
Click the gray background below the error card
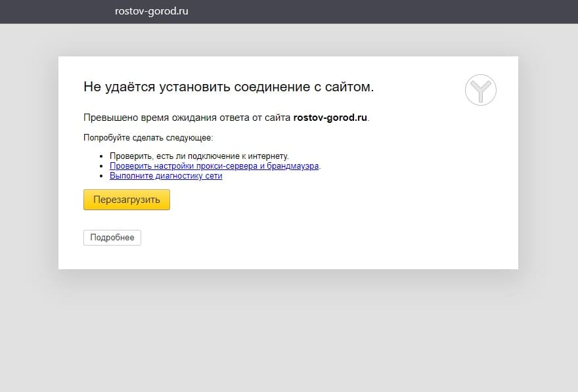coord(289,328)
